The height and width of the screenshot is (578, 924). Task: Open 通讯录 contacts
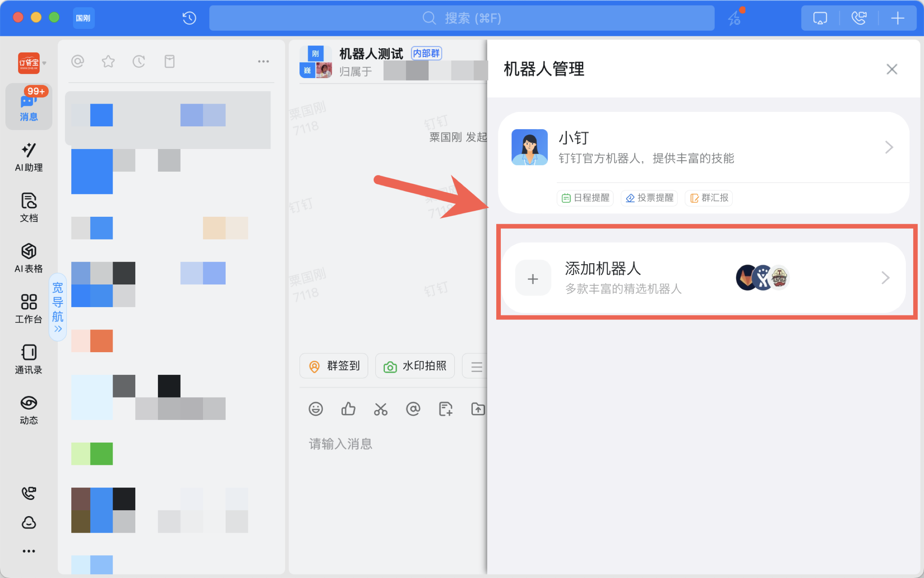point(28,359)
